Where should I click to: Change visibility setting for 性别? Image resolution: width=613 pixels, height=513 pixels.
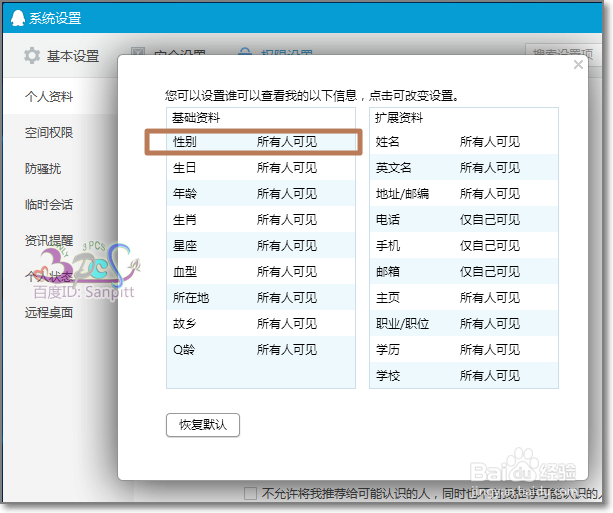pyautogui.click(x=287, y=142)
